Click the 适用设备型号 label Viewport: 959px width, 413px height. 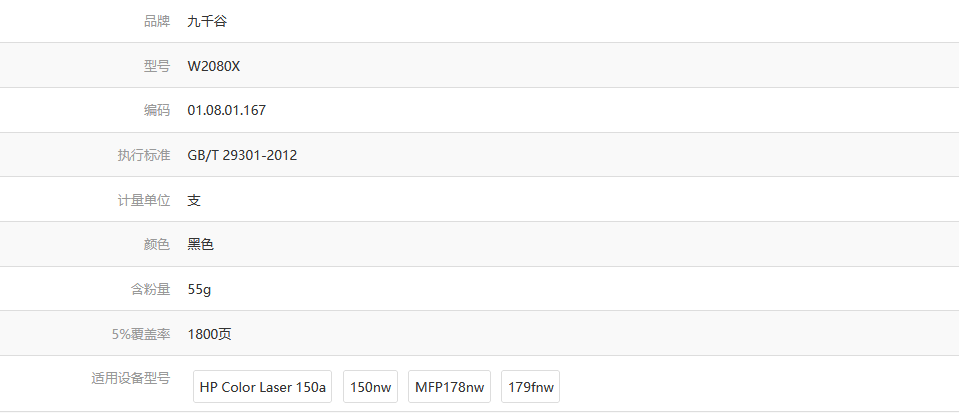pyautogui.click(x=131, y=378)
